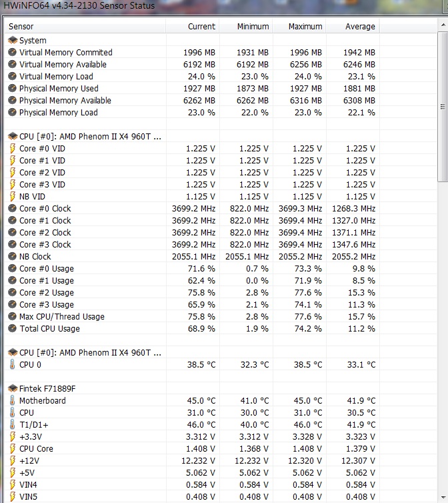Click the 15.7 % average Max CPU/Thread value
The height and width of the screenshot is (503, 448).
pos(361,317)
